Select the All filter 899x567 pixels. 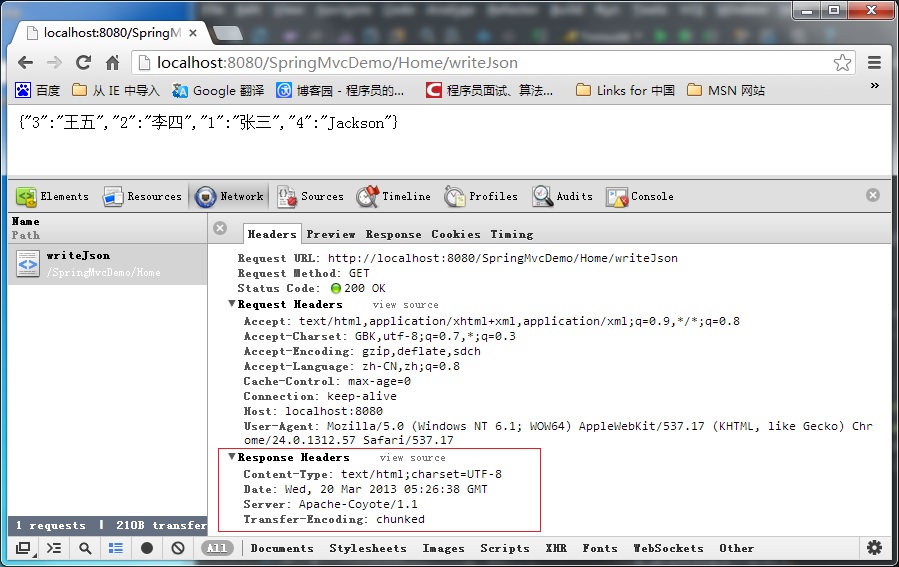217,548
